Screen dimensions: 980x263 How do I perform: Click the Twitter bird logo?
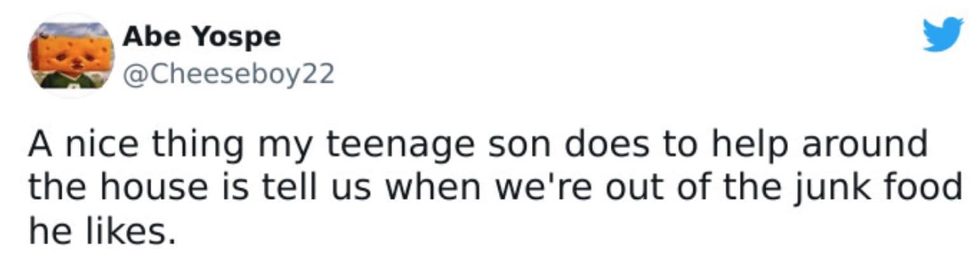943,34
